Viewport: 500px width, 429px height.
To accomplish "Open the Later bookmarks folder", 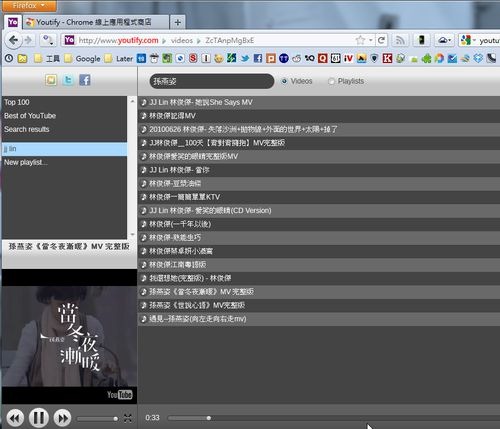I will tap(119, 59).
